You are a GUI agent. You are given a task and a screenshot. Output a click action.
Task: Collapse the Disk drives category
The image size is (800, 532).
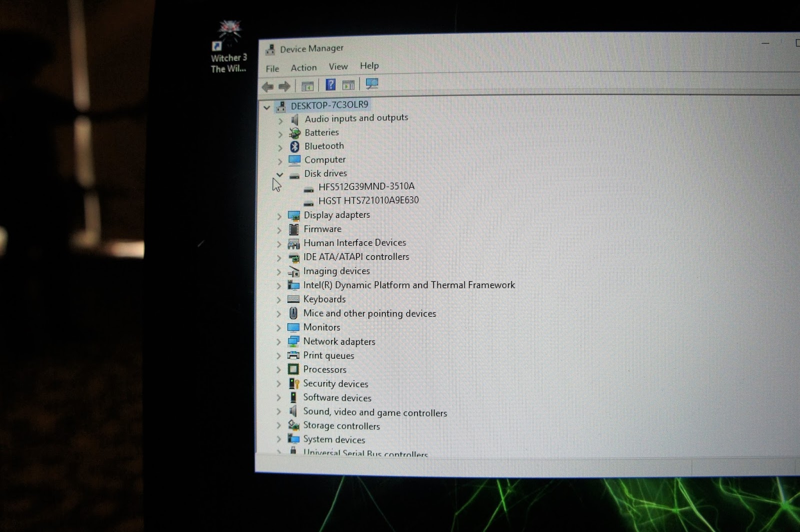(x=279, y=174)
